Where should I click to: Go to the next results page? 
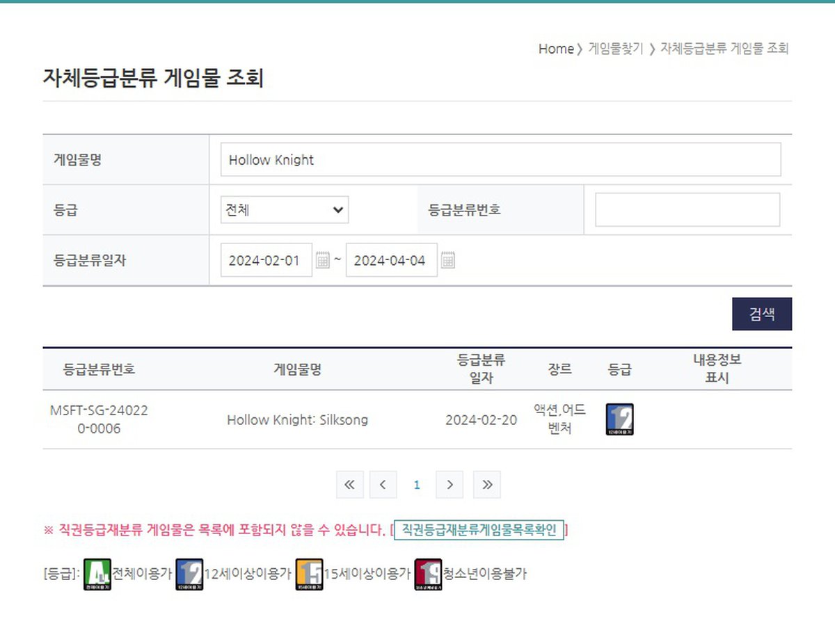(450, 485)
